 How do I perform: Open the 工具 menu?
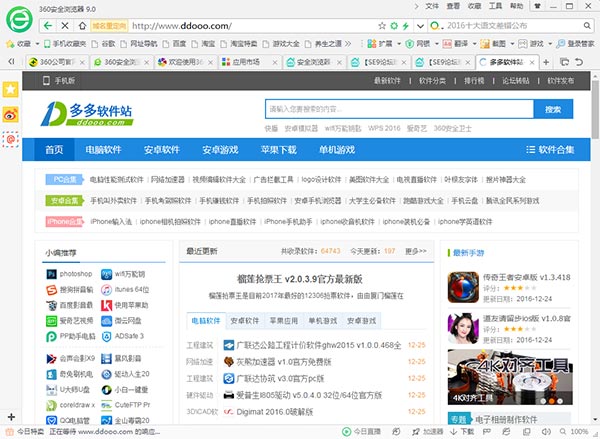pyautogui.click(x=495, y=6)
